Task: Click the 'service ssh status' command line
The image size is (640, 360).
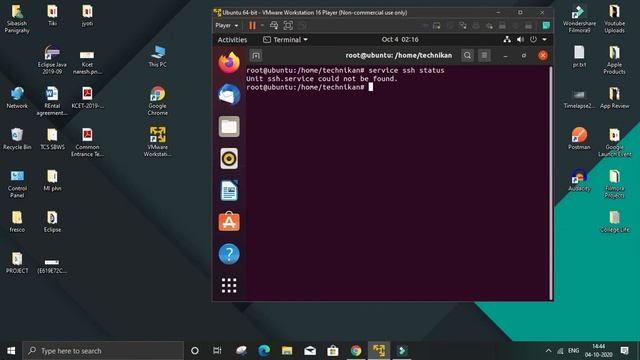Action: click(x=345, y=70)
